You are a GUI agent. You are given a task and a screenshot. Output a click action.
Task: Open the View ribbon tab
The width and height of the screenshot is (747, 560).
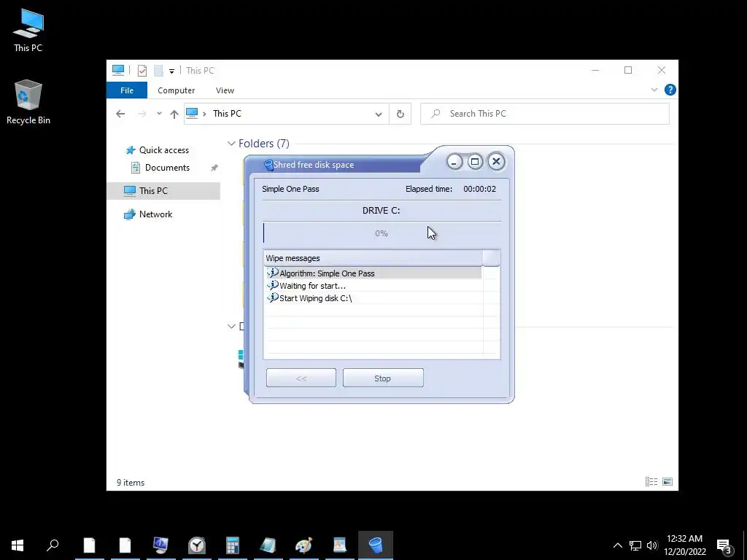[x=225, y=90]
